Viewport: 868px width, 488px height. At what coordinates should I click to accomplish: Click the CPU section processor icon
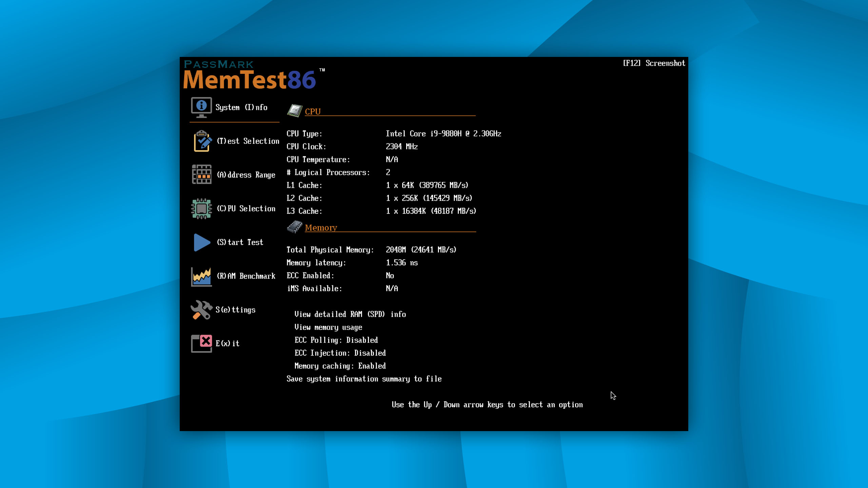coord(295,110)
